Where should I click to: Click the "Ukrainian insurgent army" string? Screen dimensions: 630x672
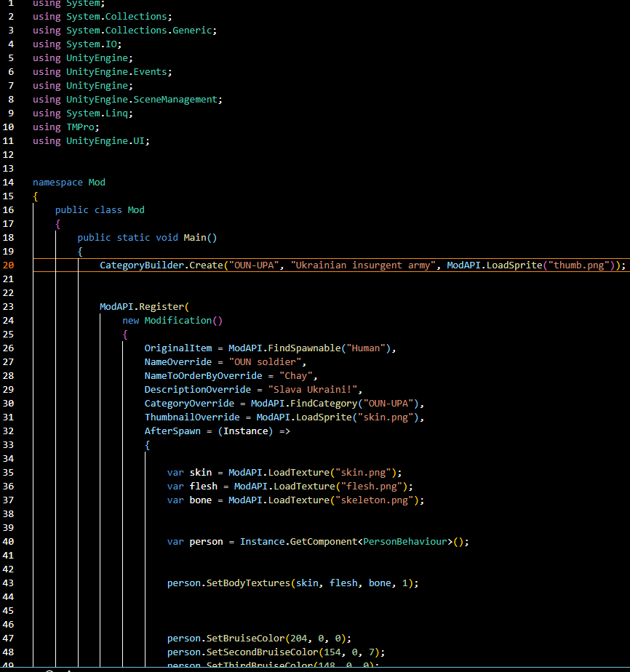[x=361, y=265]
